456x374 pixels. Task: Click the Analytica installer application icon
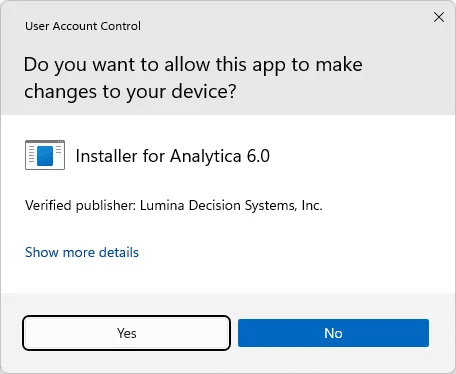pos(45,155)
